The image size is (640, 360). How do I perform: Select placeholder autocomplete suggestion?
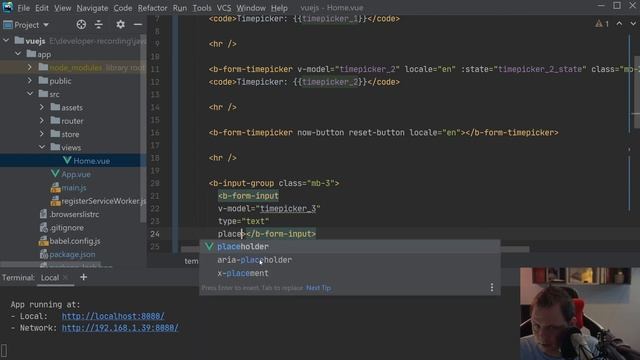point(349,247)
